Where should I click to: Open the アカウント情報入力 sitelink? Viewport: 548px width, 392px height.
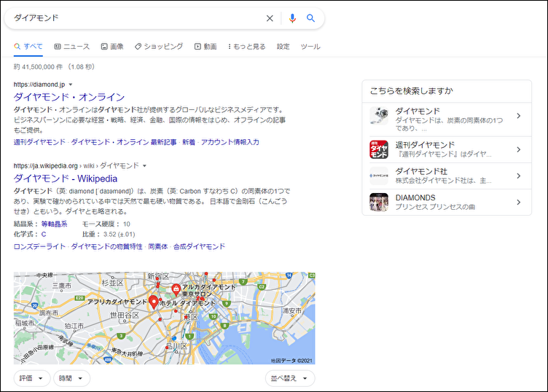pos(230,142)
